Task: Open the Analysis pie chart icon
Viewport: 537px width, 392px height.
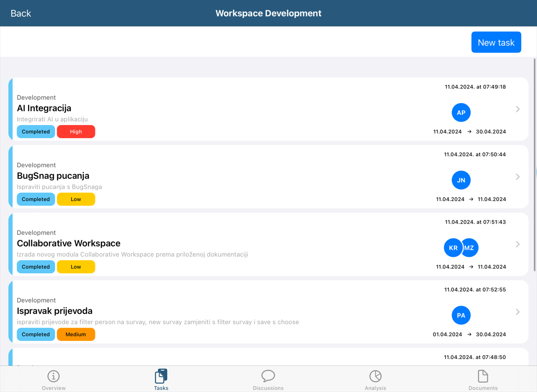Action: 375,376
